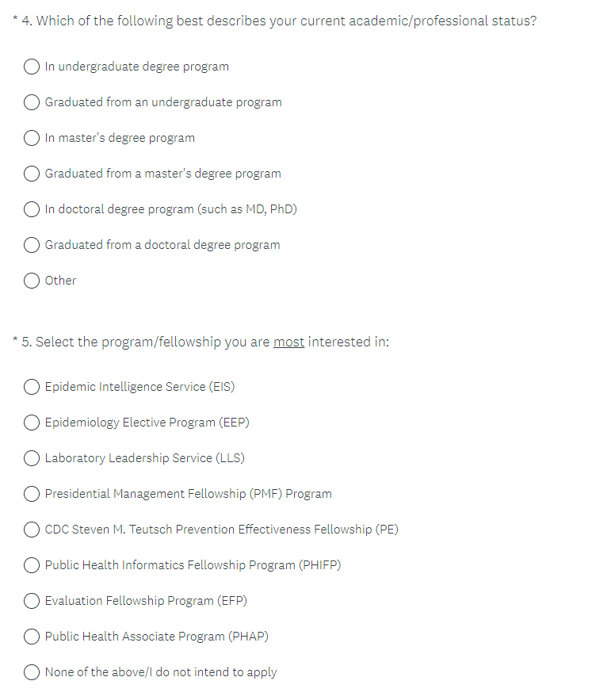Select "Other" academic status option
This screenshot has height=700, width=592.
point(32,281)
